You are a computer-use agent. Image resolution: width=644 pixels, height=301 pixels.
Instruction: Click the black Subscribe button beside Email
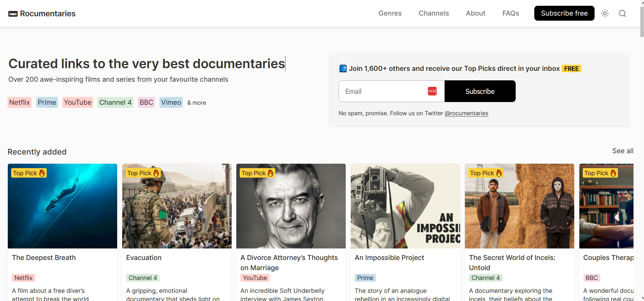480,91
